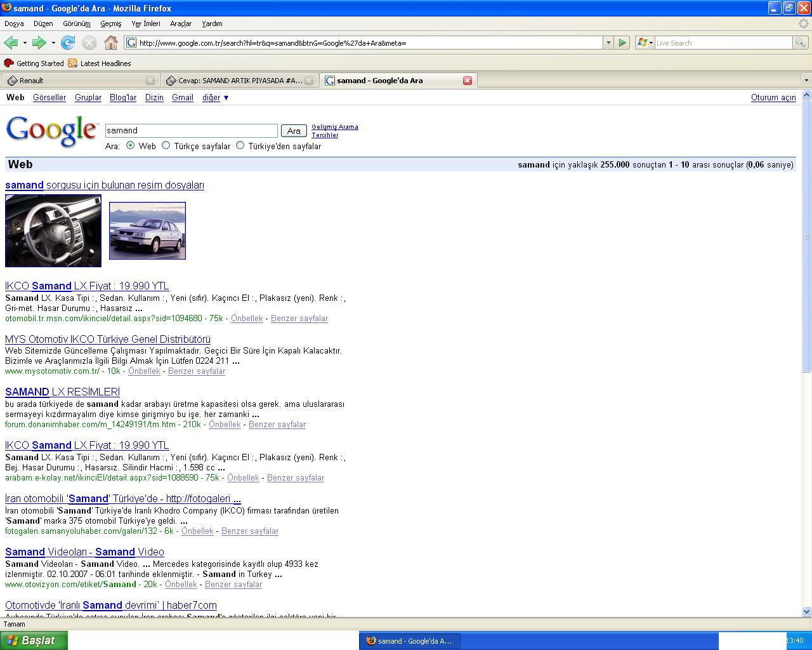
Task: Click the vertical scrollbar thumb
Action: 806,236
